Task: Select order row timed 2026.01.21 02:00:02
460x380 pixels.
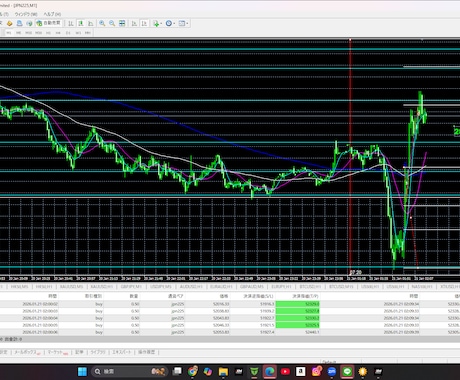Action: [230, 304]
